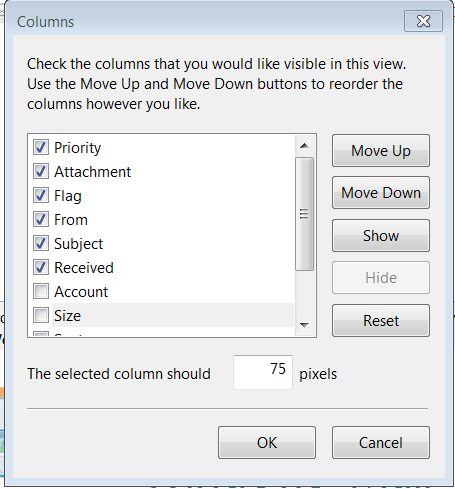Image resolution: width=455 pixels, height=489 pixels.
Task: Check the Size column checkbox
Action: [41, 315]
